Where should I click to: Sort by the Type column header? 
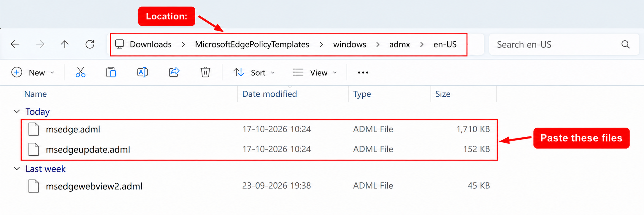pos(362,94)
